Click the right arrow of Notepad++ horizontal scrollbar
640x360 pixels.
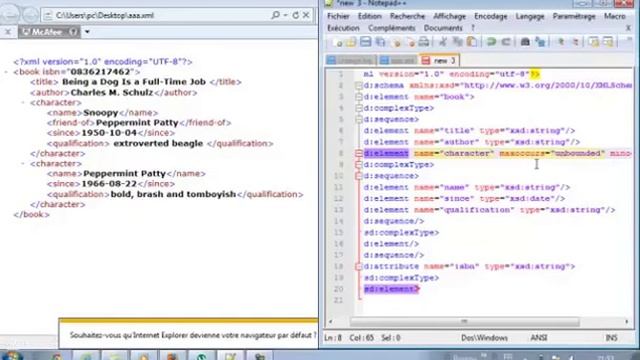627,322
